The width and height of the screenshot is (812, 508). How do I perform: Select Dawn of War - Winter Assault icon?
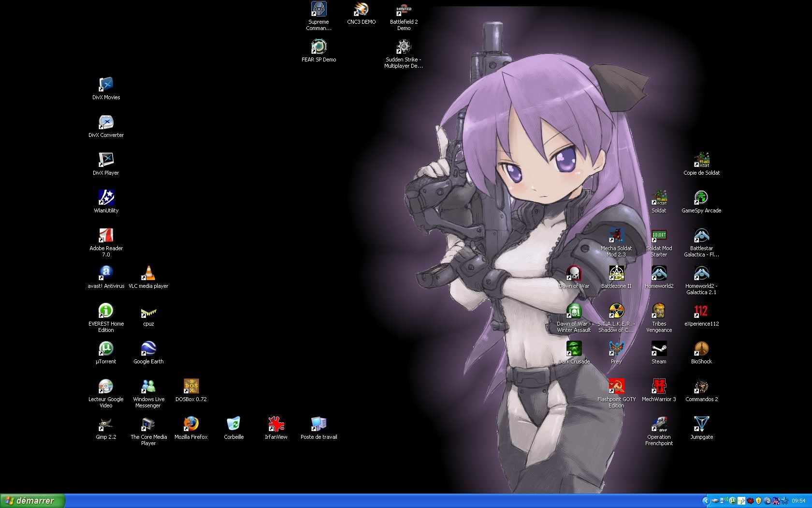574,311
